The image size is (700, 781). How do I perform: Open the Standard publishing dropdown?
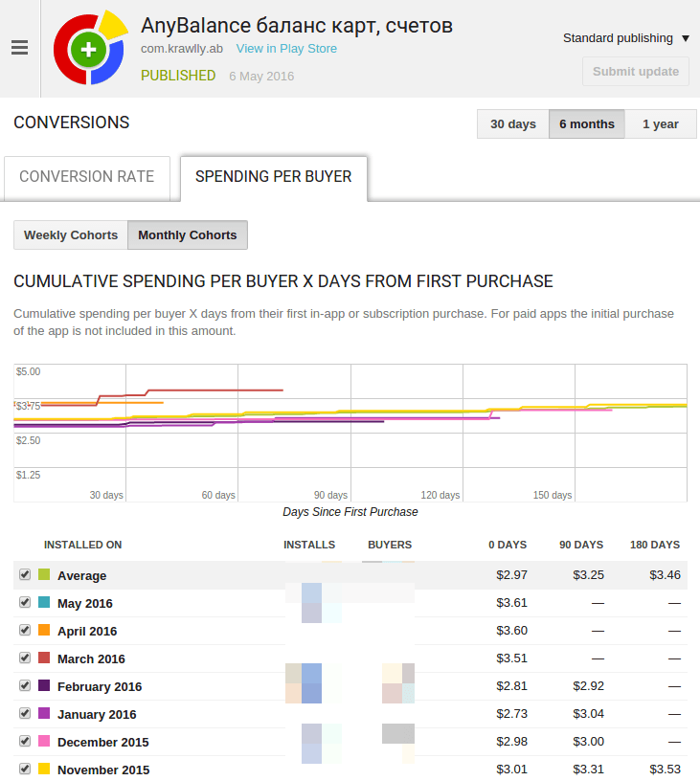tap(625, 38)
